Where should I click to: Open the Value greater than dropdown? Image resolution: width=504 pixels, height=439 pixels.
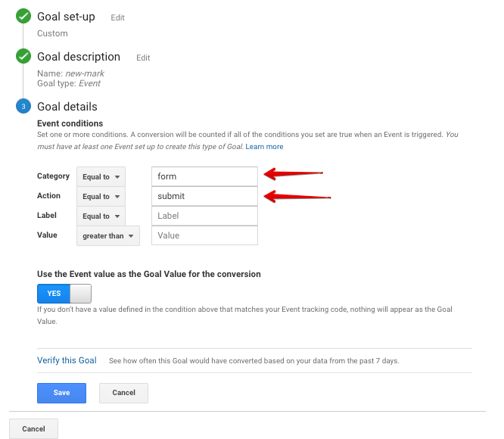[x=108, y=236]
